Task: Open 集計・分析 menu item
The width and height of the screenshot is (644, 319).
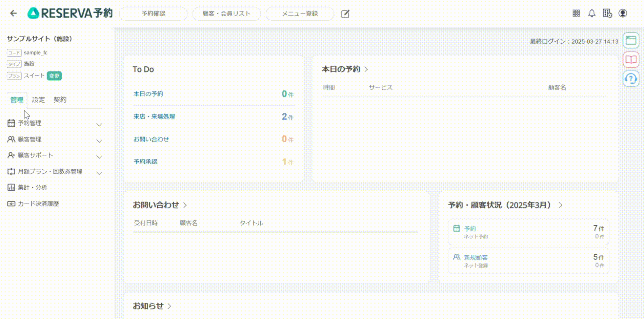Action: pos(33,187)
